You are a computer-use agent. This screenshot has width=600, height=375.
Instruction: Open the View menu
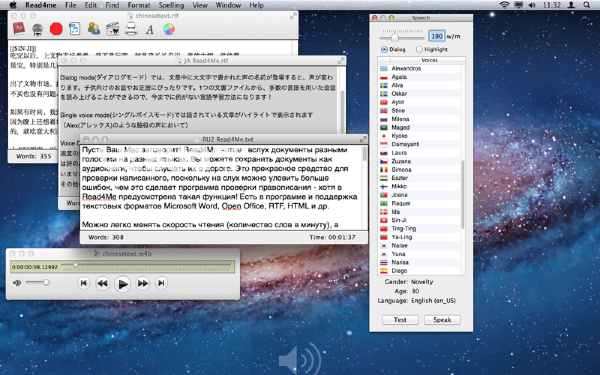(x=200, y=5)
